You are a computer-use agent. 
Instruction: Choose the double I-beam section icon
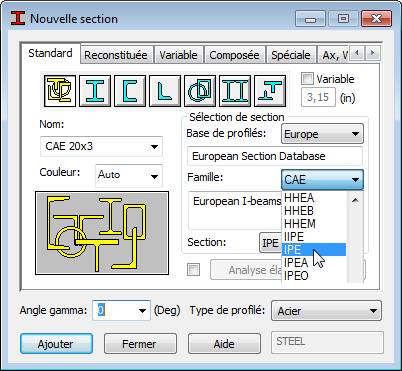(235, 91)
